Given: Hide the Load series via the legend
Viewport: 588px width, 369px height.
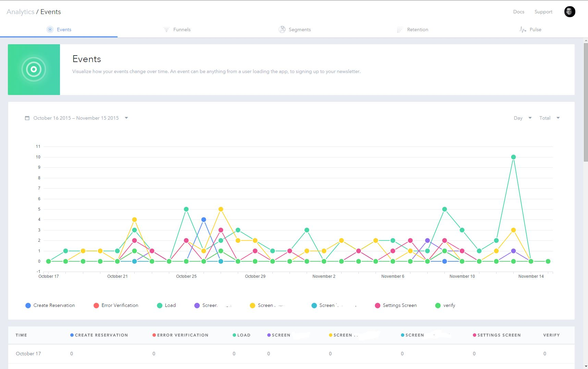Looking at the screenshot, I should point(166,306).
